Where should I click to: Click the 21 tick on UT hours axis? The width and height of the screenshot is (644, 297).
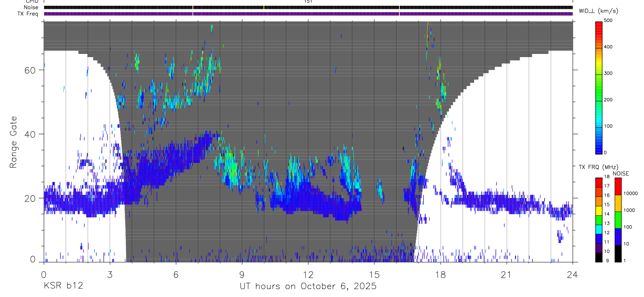click(x=506, y=274)
